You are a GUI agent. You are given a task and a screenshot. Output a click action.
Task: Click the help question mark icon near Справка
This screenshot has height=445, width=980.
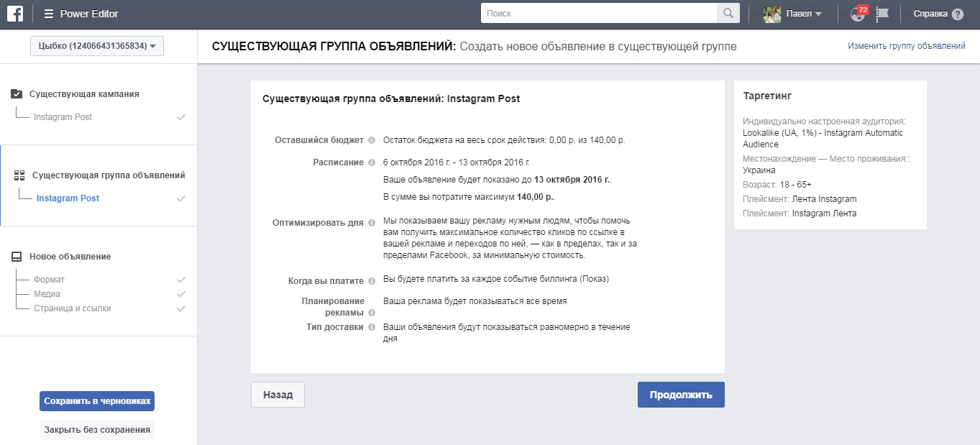click(x=957, y=14)
